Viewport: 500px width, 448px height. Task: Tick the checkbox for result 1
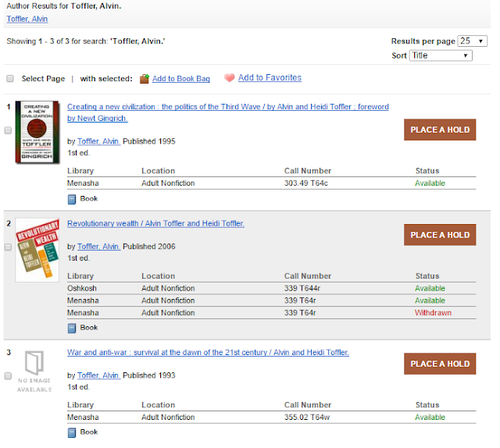(8, 130)
